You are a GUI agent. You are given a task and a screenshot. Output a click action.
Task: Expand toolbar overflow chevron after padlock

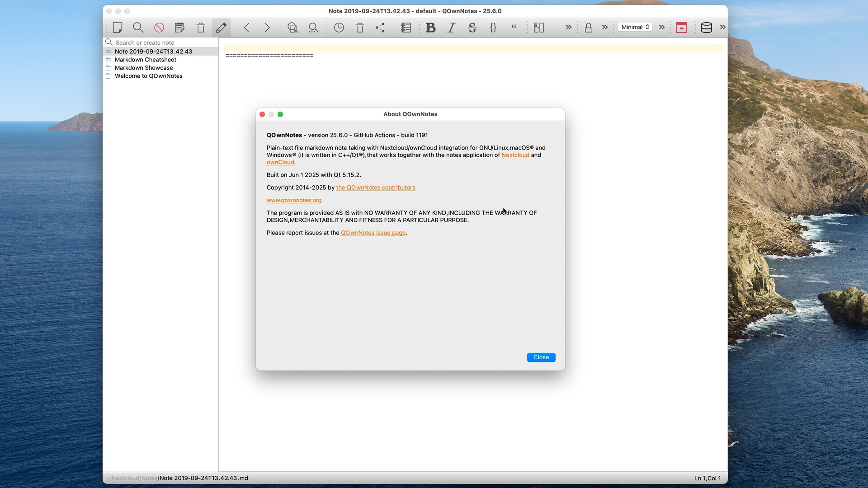(x=605, y=28)
